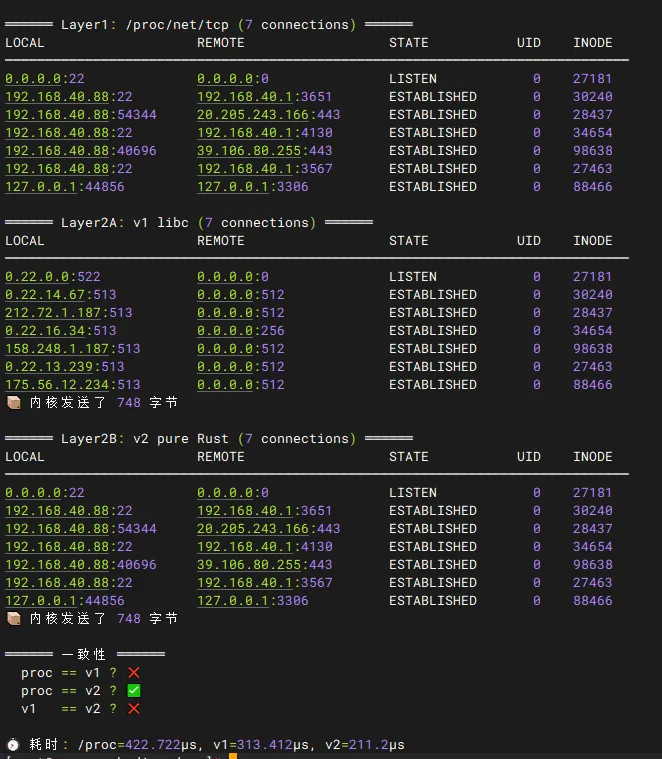662x759 pixels.
Task: Click the stopwatch emoji beside 耗时
Action: pos(13,744)
